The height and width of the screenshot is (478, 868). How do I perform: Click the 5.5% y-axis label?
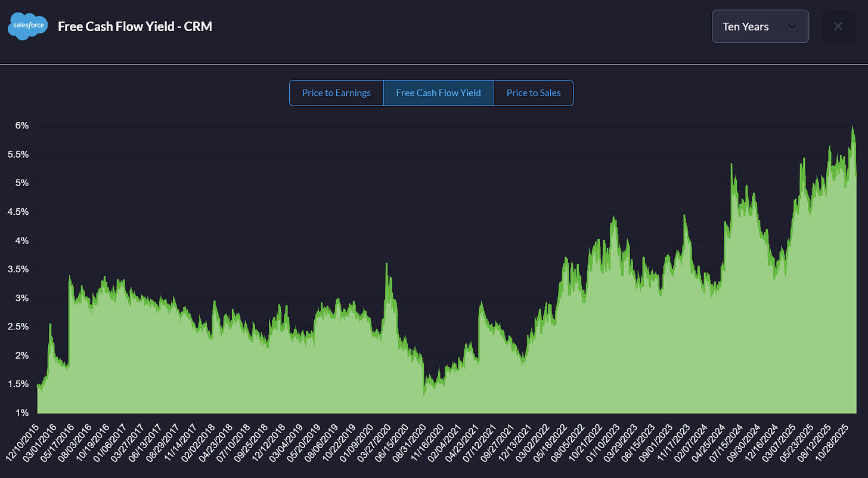17,155
